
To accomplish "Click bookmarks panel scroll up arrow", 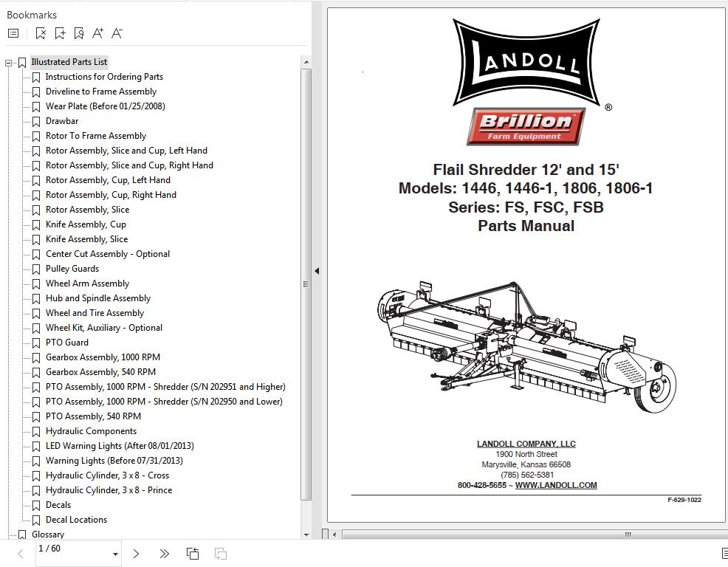I will (x=306, y=62).
